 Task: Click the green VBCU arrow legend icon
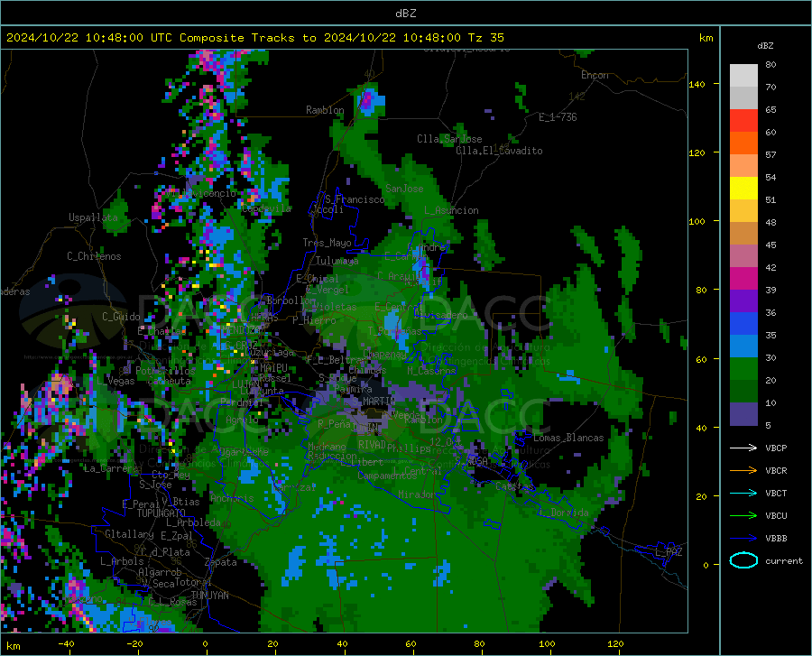click(x=743, y=516)
